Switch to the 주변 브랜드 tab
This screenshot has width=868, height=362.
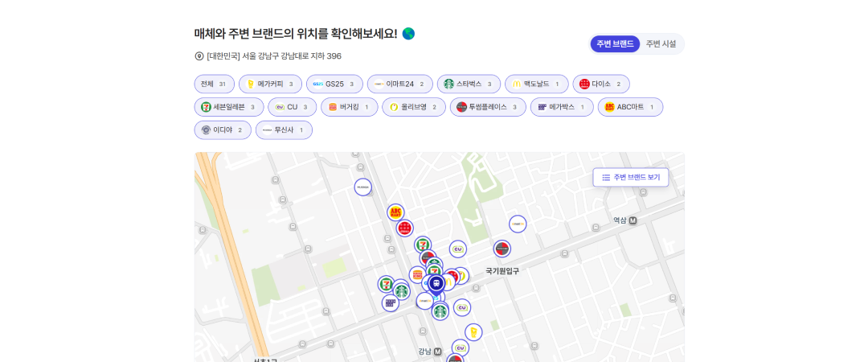tap(615, 43)
